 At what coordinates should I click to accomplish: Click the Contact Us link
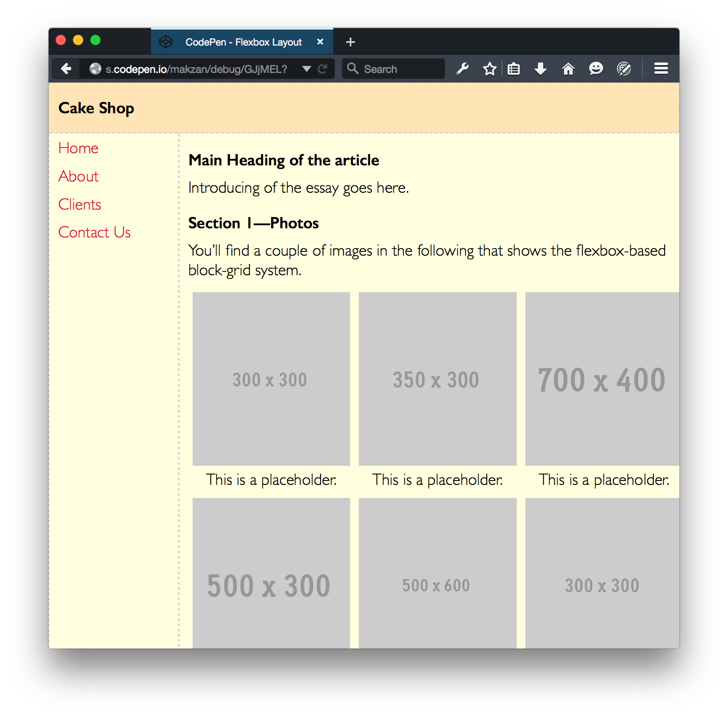pos(95,232)
